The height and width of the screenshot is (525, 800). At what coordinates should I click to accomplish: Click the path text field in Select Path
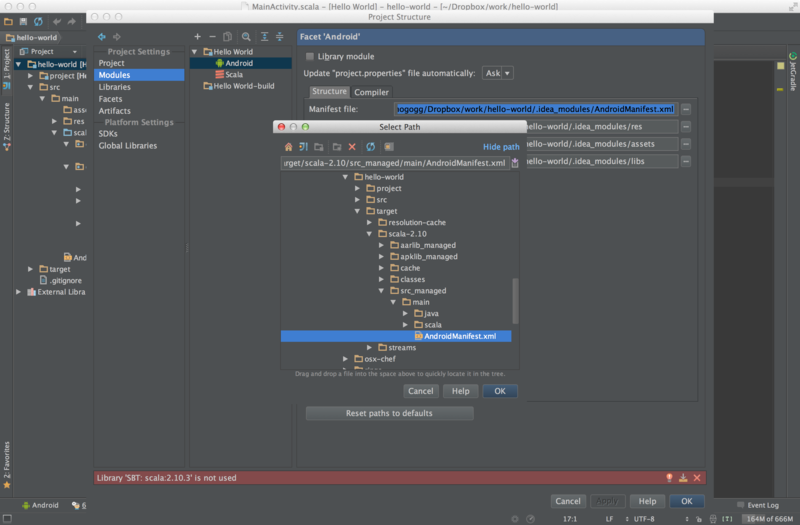pyautogui.click(x=395, y=163)
